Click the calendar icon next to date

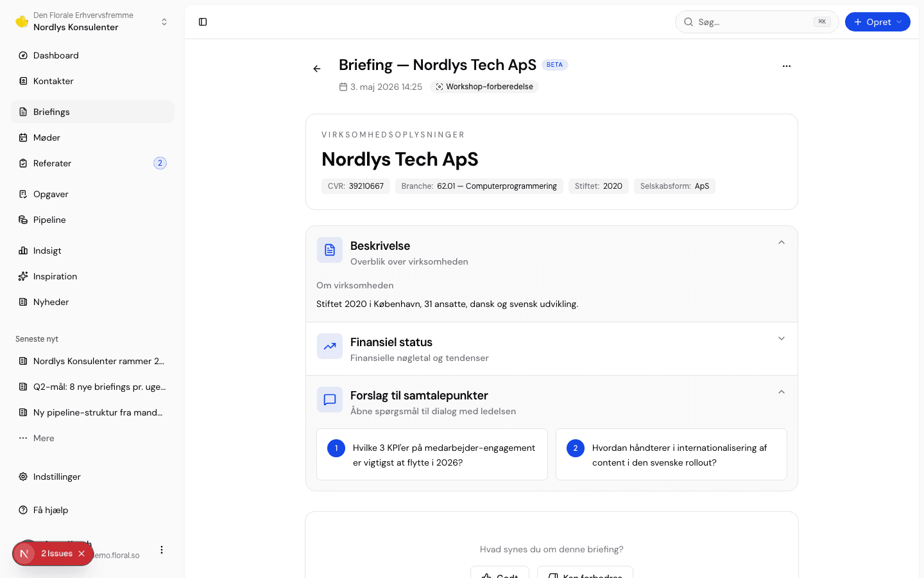(343, 87)
